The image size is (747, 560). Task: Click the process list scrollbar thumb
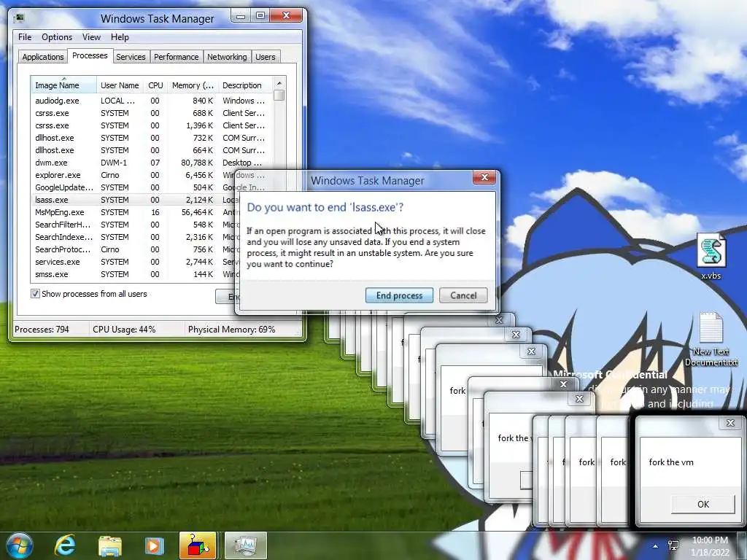[279, 96]
